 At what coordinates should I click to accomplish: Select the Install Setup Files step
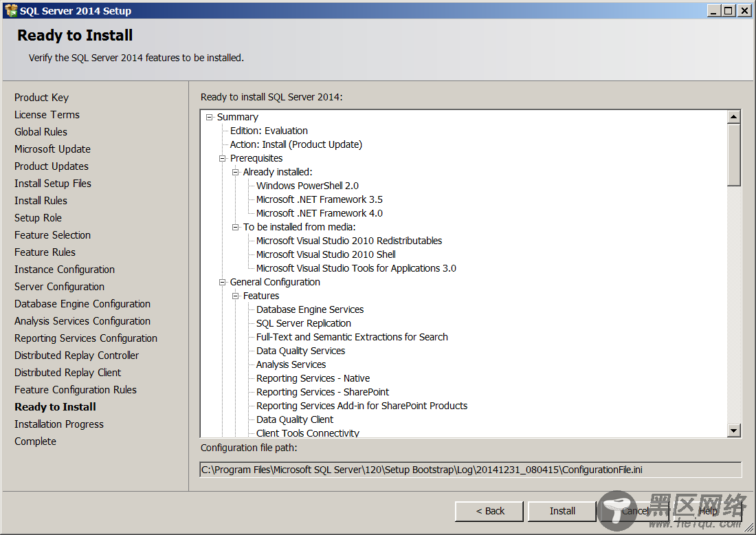coord(52,184)
